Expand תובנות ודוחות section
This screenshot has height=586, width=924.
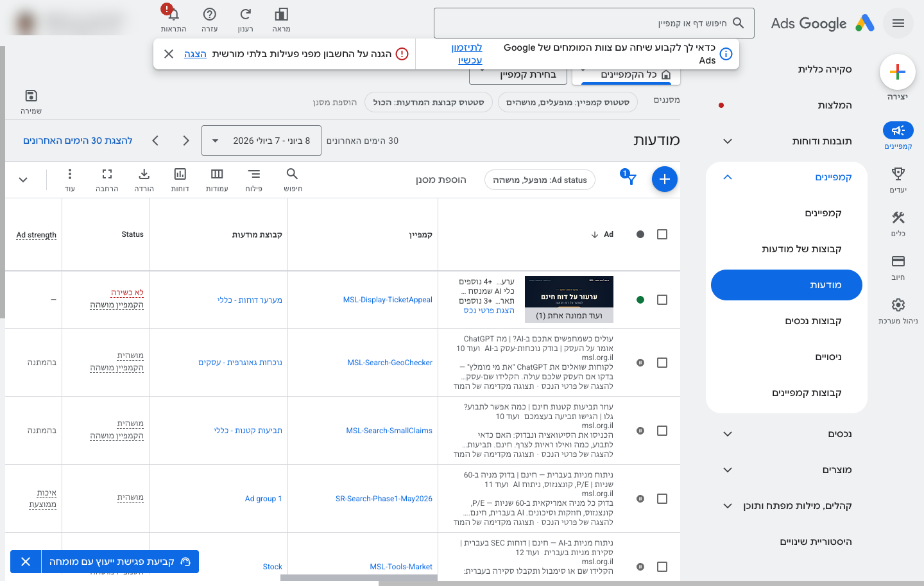728,141
